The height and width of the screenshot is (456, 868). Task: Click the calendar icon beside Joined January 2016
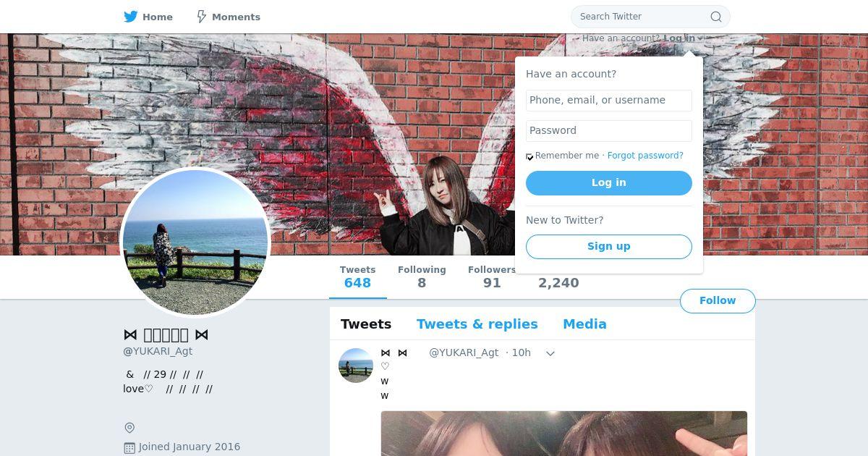click(x=129, y=447)
